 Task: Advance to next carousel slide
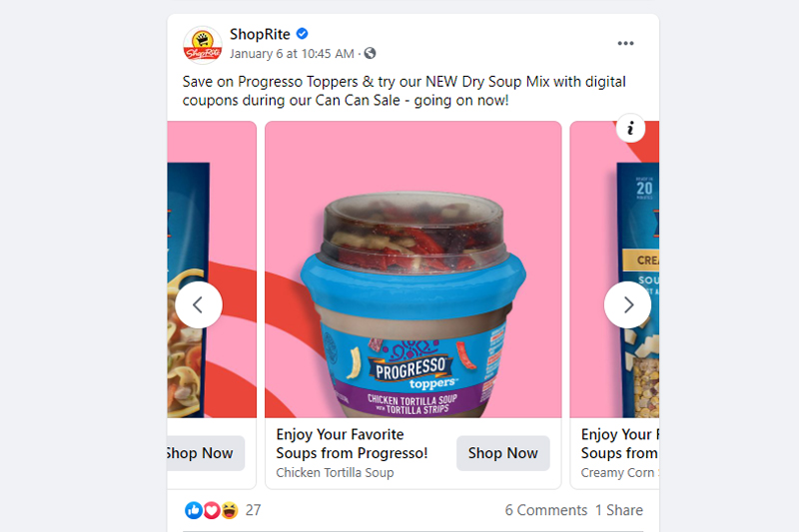628,305
